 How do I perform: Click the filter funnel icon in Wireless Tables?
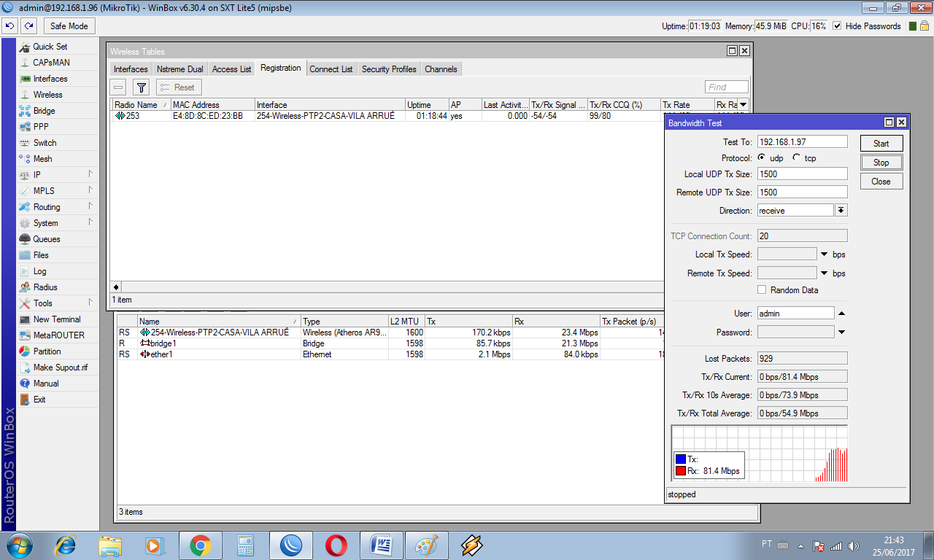142,87
